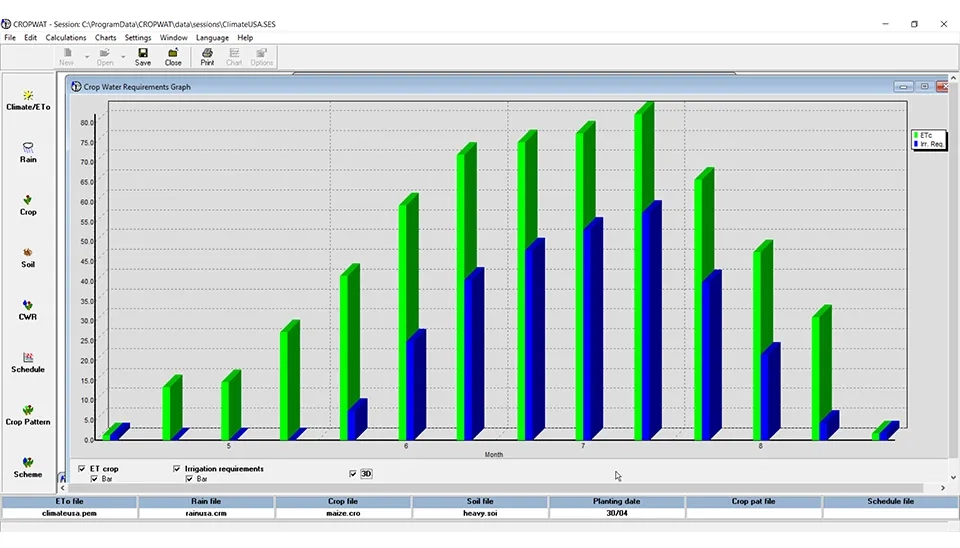Open the Crop Pattern module
Screen dimensions: 960x548
28,414
